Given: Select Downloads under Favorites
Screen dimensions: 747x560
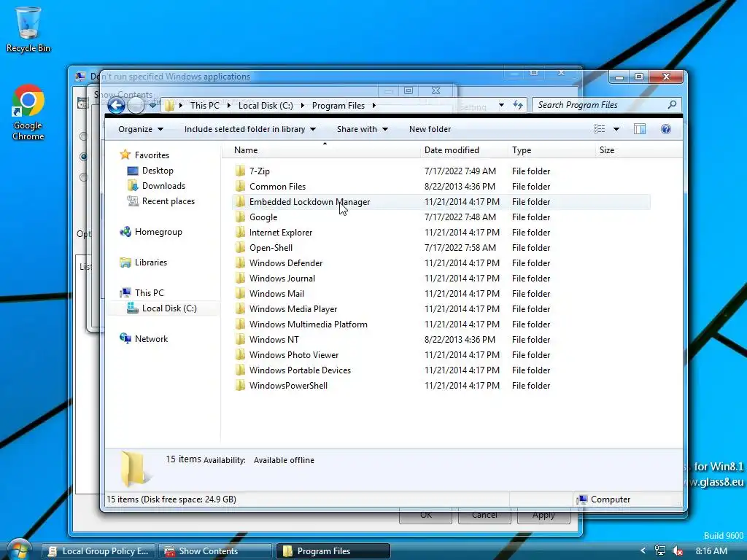Looking at the screenshot, I should coord(156,186).
